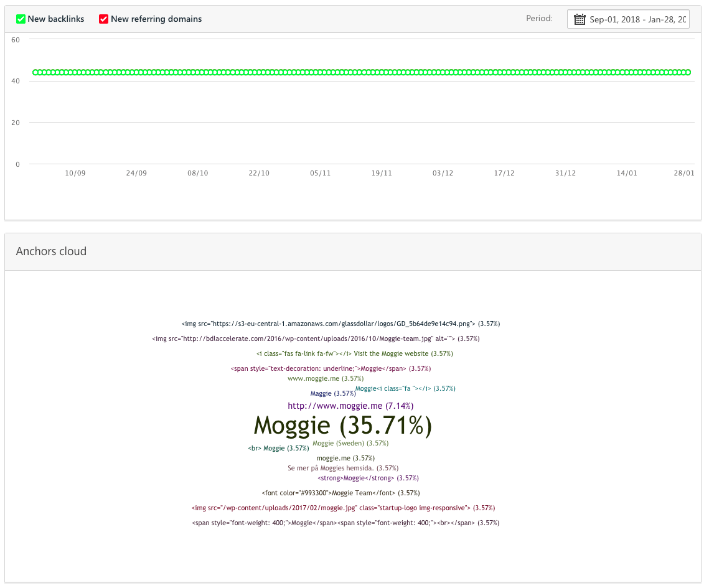Click the 10/09 date label on chart axis
Image resolution: width=709 pixels, height=588 pixels.
pos(75,173)
